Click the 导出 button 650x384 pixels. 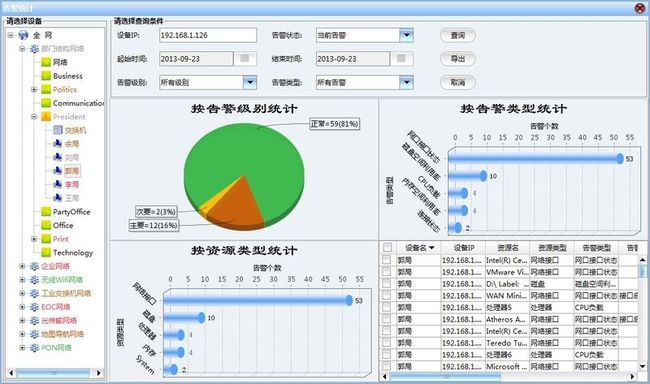[458, 59]
